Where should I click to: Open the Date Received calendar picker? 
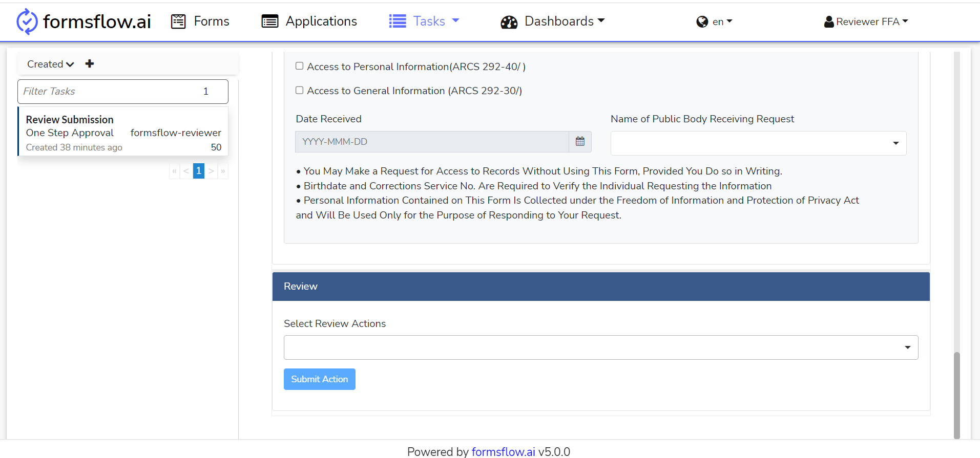(580, 142)
